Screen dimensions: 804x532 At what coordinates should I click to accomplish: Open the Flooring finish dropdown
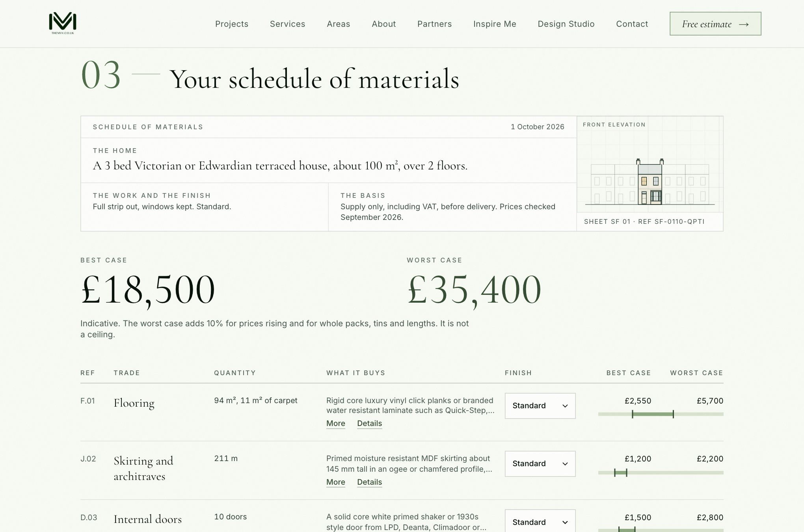pyautogui.click(x=540, y=406)
